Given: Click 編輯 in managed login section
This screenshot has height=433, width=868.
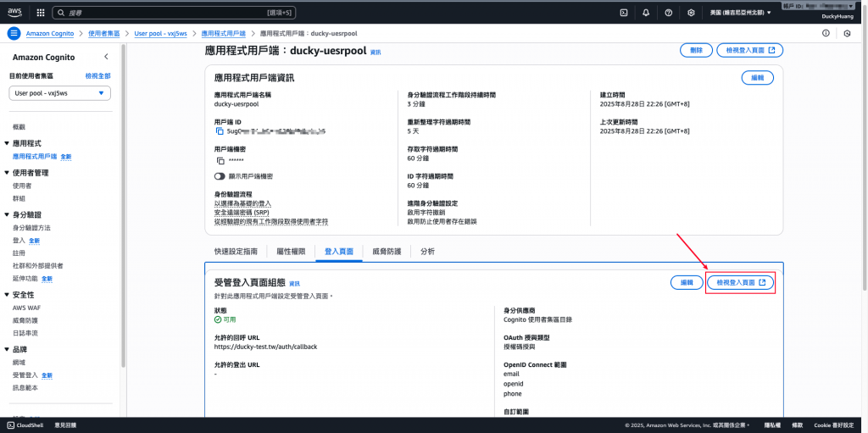Looking at the screenshot, I should pyautogui.click(x=687, y=282).
